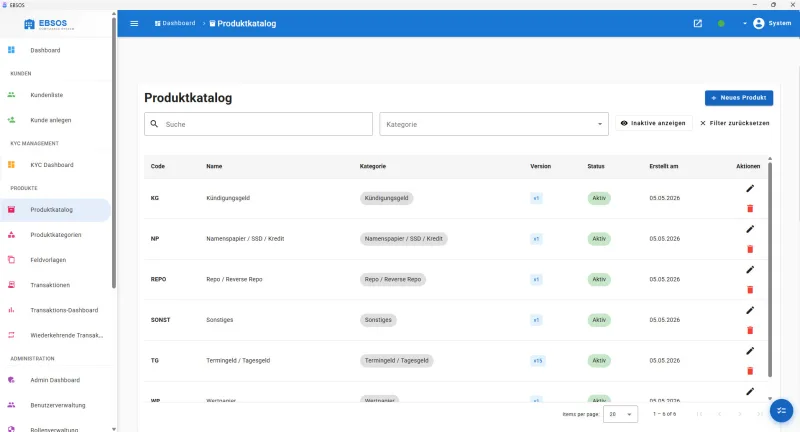Click the Kündigungsgeld category chip

coord(386,198)
